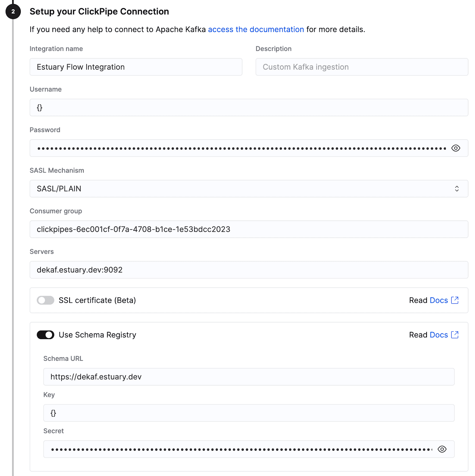475x476 pixels.
Task: Click the Integration name field
Action: [x=136, y=67]
